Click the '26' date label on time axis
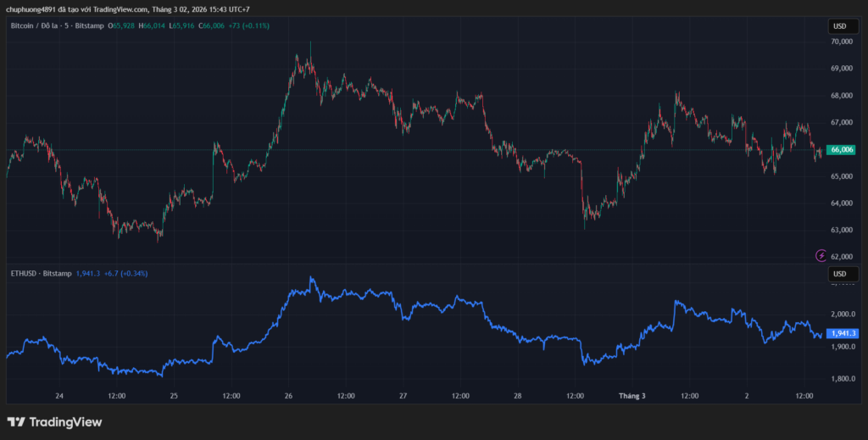Viewport: 868px width, 440px height. point(288,396)
